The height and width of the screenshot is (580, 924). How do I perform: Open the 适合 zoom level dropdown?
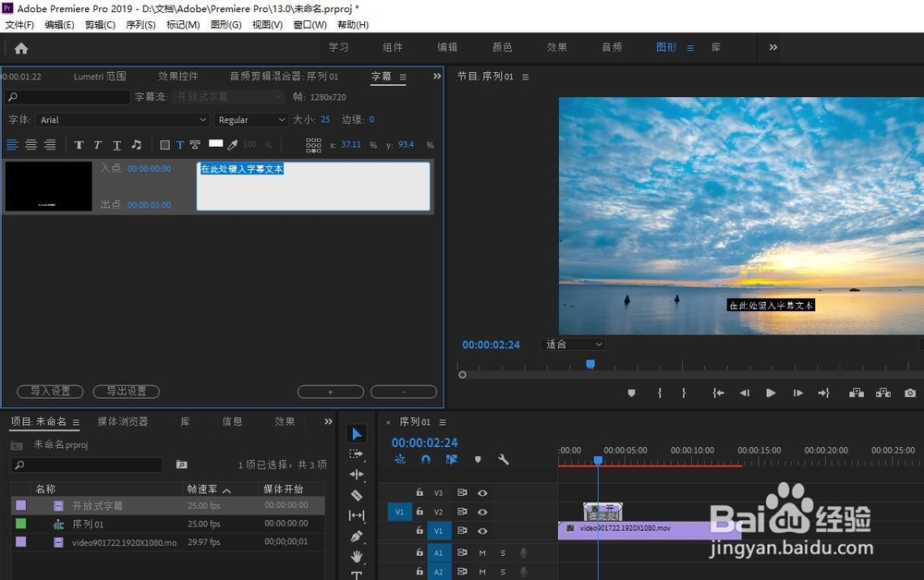coord(573,343)
